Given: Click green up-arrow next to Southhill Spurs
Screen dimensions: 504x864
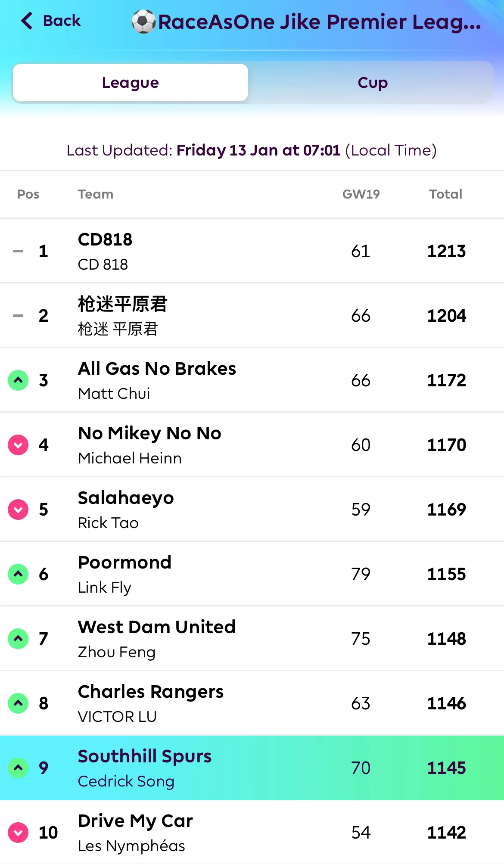Looking at the screenshot, I should (18, 768).
